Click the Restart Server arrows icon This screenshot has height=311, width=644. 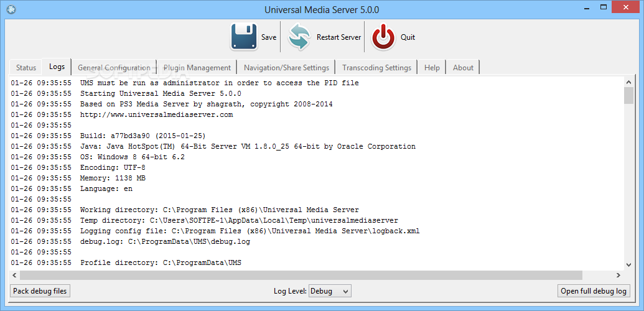299,37
